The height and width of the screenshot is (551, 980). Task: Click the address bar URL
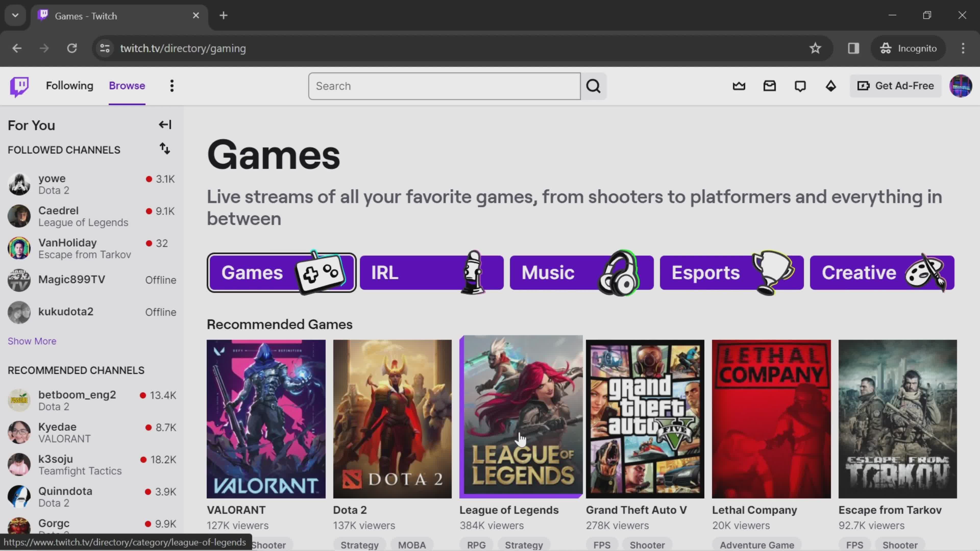[183, 48]
